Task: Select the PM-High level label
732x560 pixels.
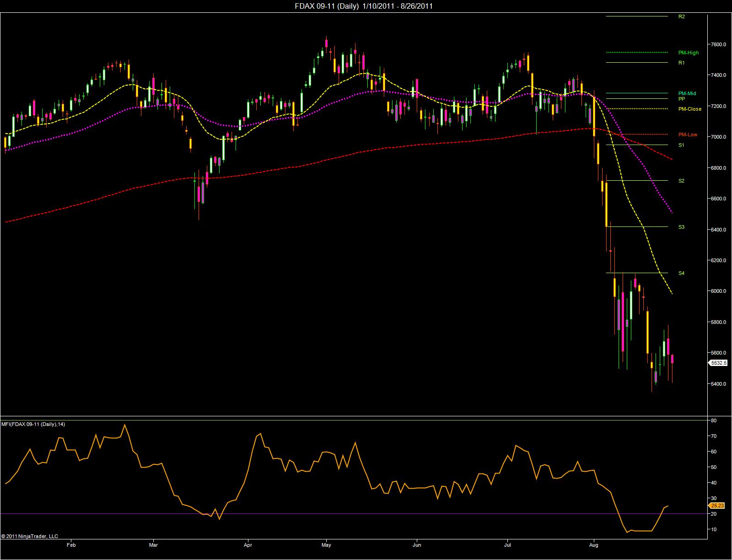Action: [x=689, y=53]
